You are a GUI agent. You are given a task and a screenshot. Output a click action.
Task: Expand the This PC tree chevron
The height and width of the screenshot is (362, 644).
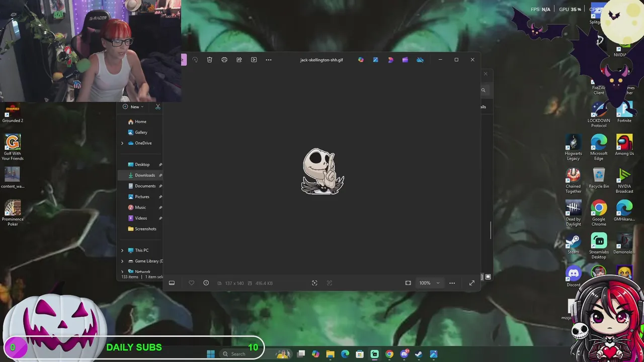pos(122,250)
